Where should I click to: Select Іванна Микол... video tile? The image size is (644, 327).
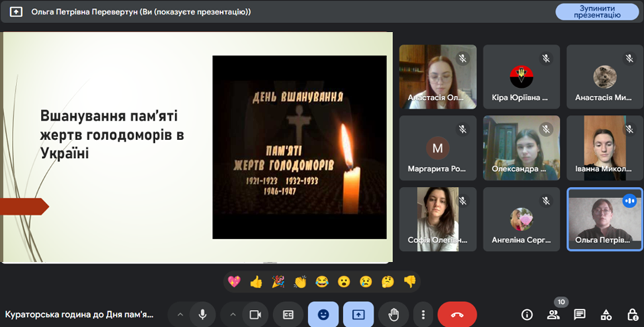[x=604, y=148]
